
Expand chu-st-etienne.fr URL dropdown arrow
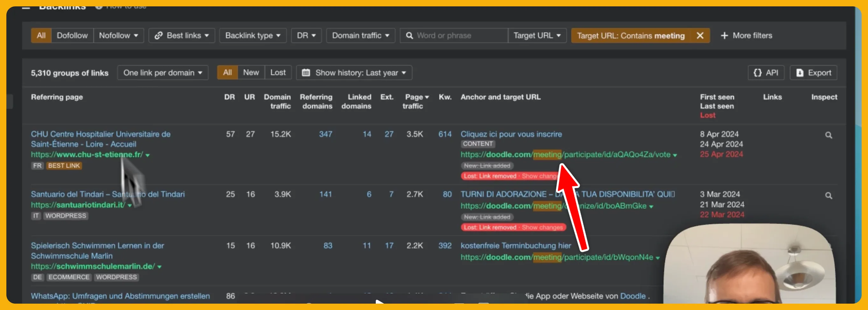[148, 155]
